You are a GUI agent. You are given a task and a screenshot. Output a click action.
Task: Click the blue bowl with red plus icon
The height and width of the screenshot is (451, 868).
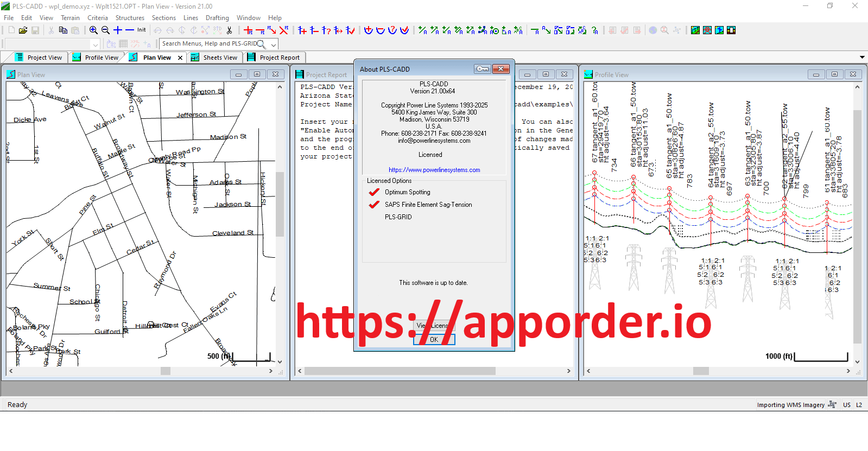pos(369,30)
